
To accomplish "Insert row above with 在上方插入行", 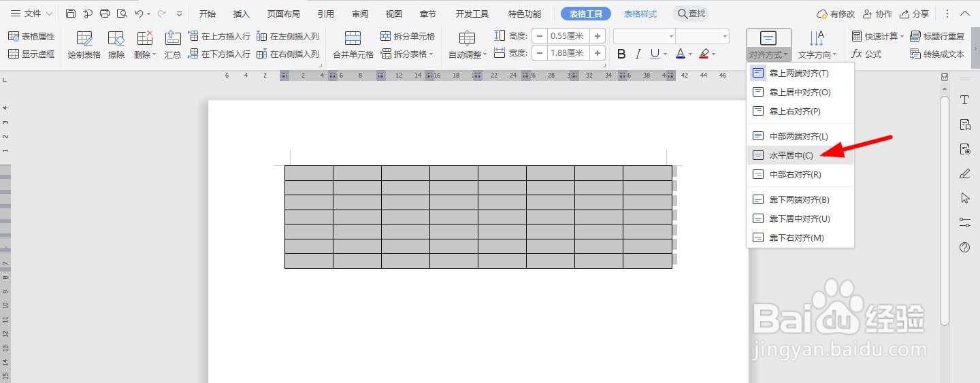I will (x=219, y=36).
